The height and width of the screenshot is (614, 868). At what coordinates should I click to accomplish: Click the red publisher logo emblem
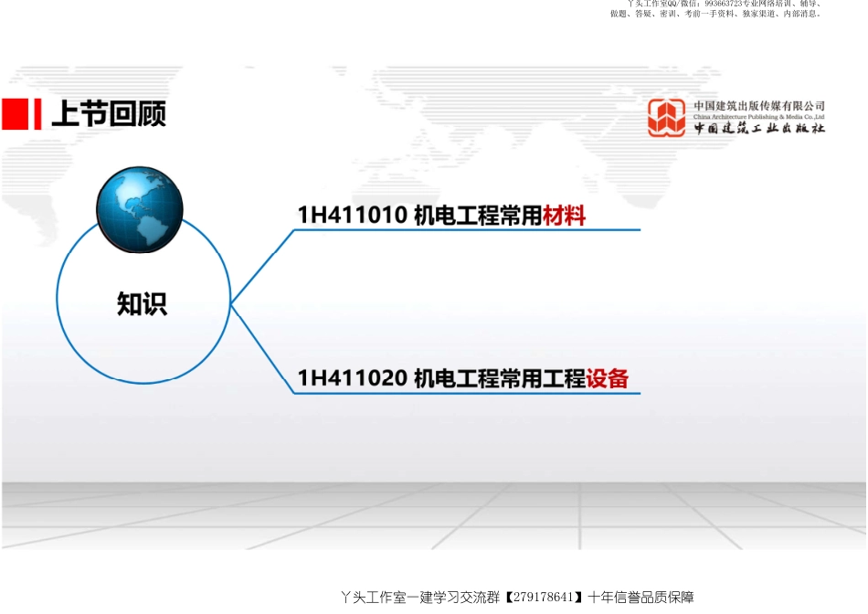(666, 118)
